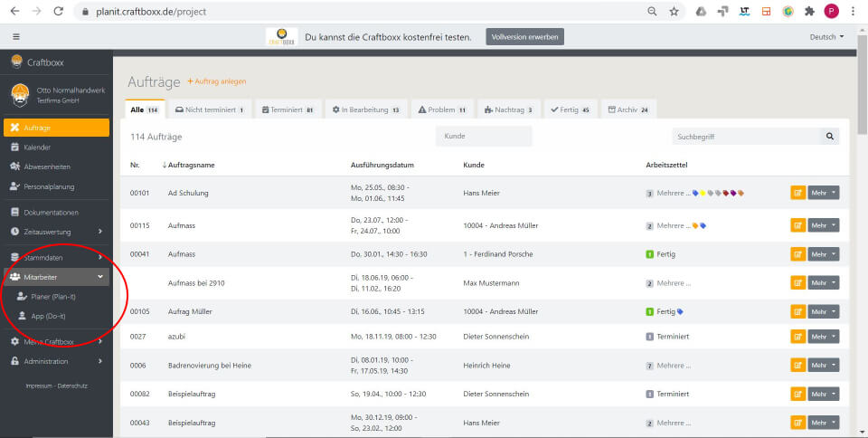This screenshot has height=438, width=868.
Task: Expand Stammdaten submenu
Action: [56, 258]
